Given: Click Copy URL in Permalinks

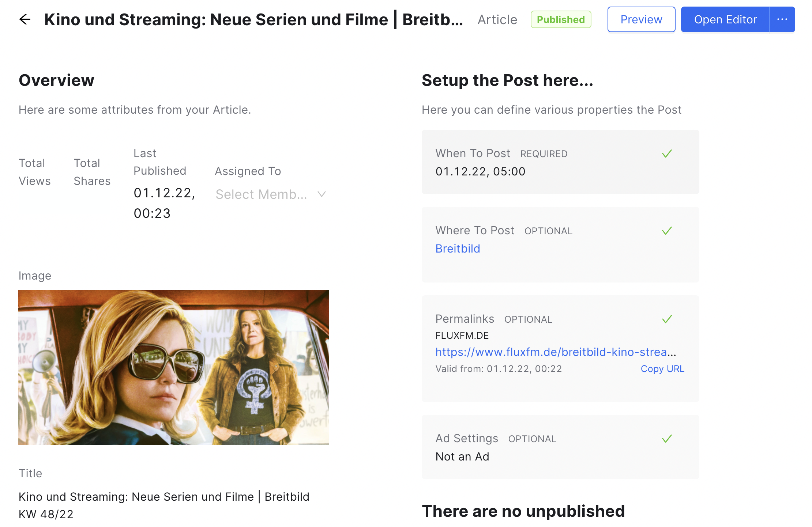Looking at the screenshot, I should [662, 369].
